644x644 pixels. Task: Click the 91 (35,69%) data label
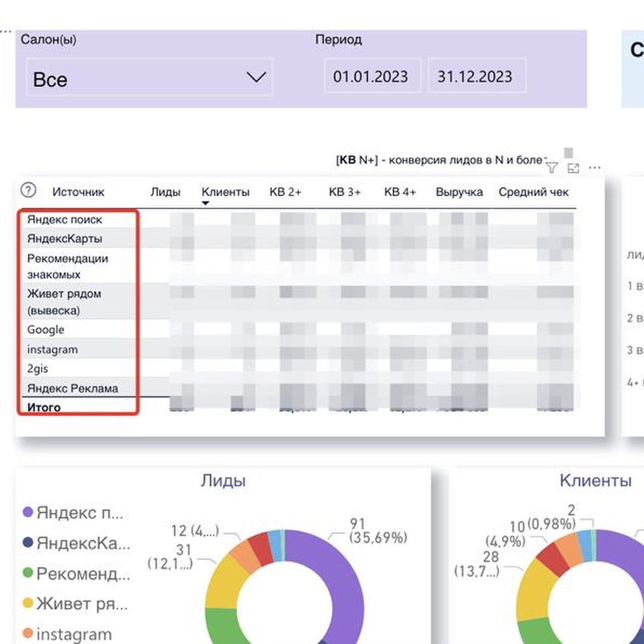point(378,530)
